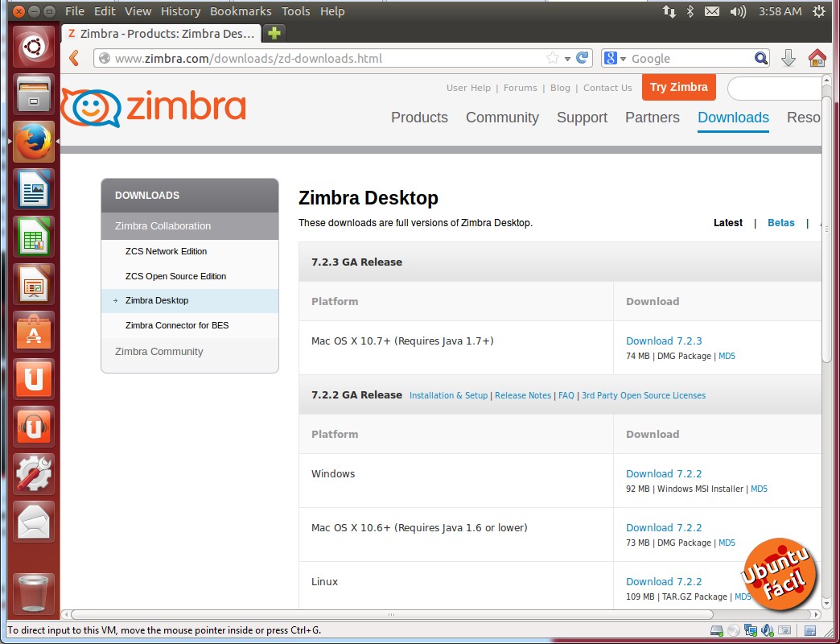Open Ubuntu Software Center in the launcher

34,332
